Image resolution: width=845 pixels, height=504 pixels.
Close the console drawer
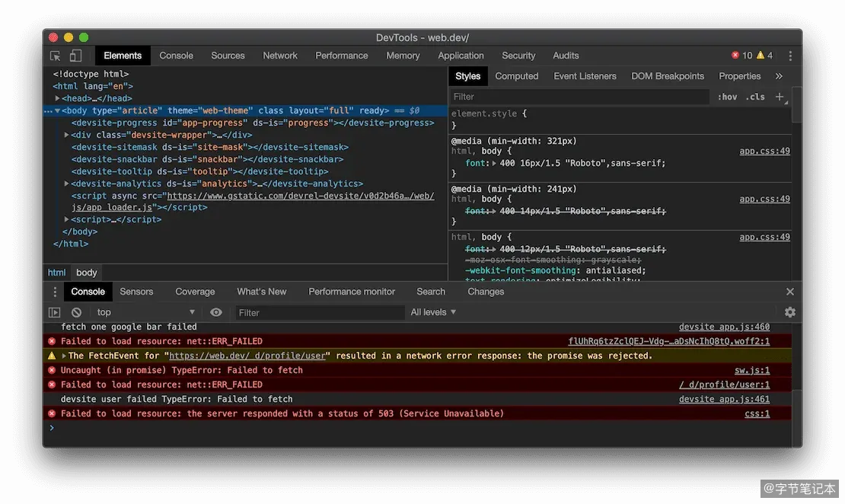[x=790, y=292]
